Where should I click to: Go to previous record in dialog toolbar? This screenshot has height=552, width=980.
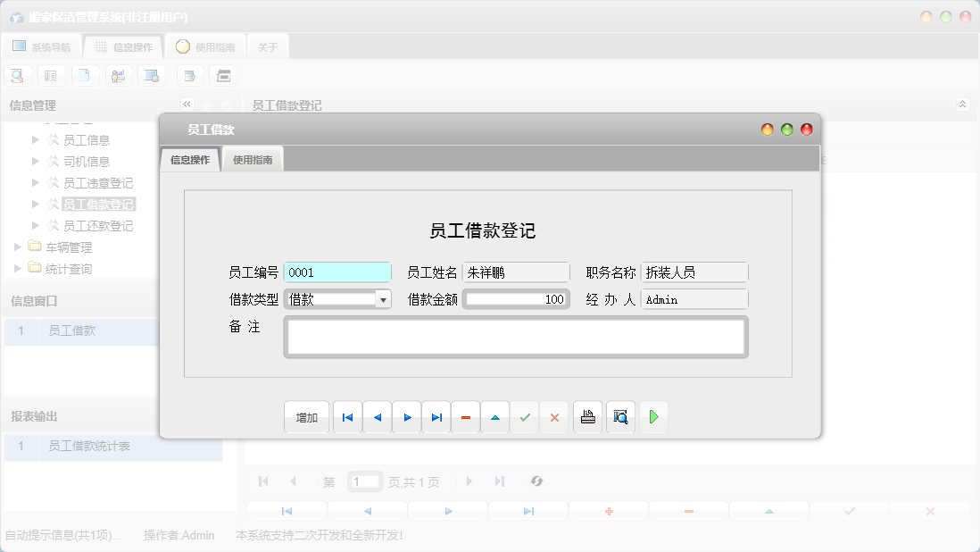click(x=377, y=417)
